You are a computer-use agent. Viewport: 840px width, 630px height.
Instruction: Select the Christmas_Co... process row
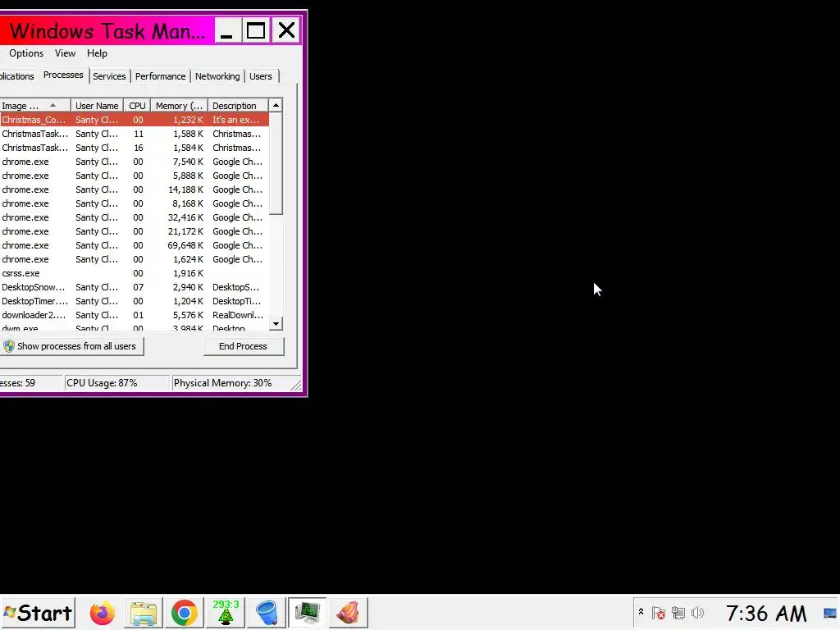tap(134, 120)
